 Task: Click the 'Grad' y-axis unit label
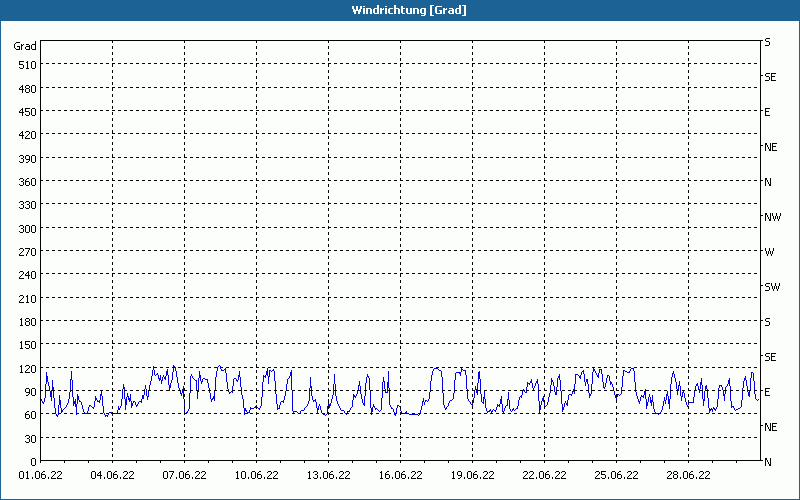pyautogui.click(x=25, y=46)
